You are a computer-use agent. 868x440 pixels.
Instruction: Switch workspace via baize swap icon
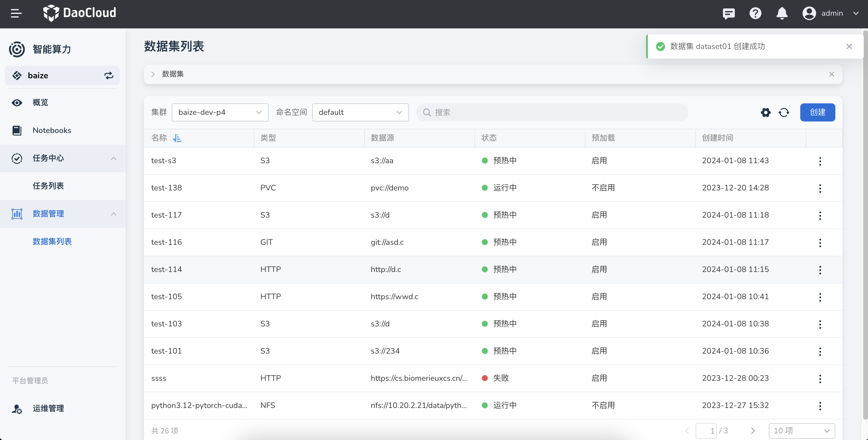point(109,76)
